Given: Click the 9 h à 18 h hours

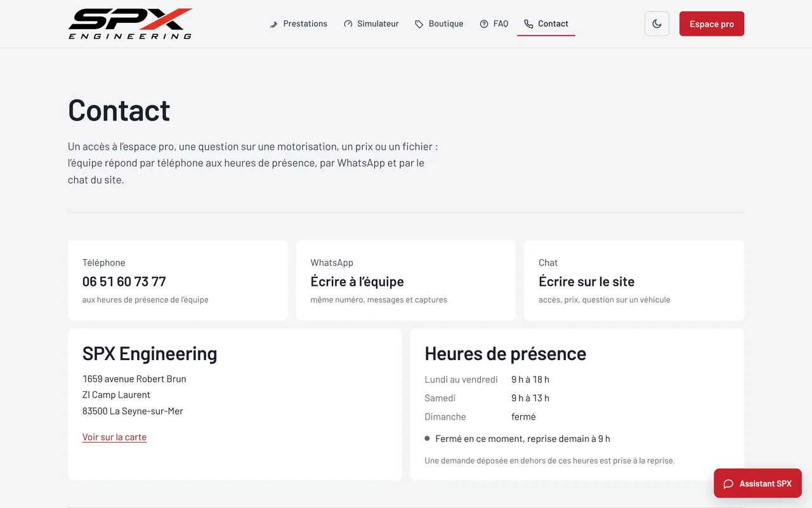Looking at the screenshot, I should point(530,380).
